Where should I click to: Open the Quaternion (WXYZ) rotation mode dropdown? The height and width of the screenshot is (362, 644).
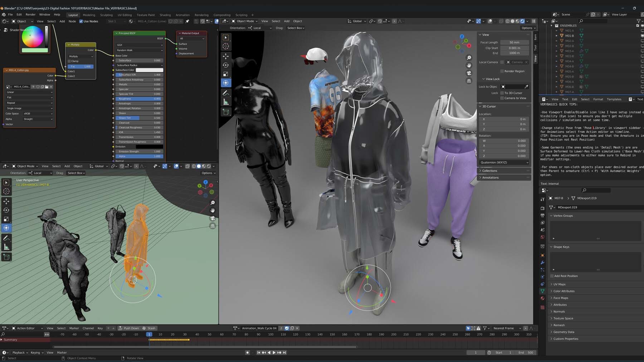pos(504,162)
